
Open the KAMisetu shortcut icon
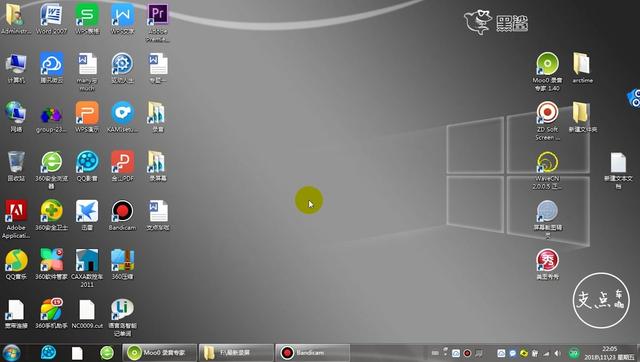click(x=122, y=116)
